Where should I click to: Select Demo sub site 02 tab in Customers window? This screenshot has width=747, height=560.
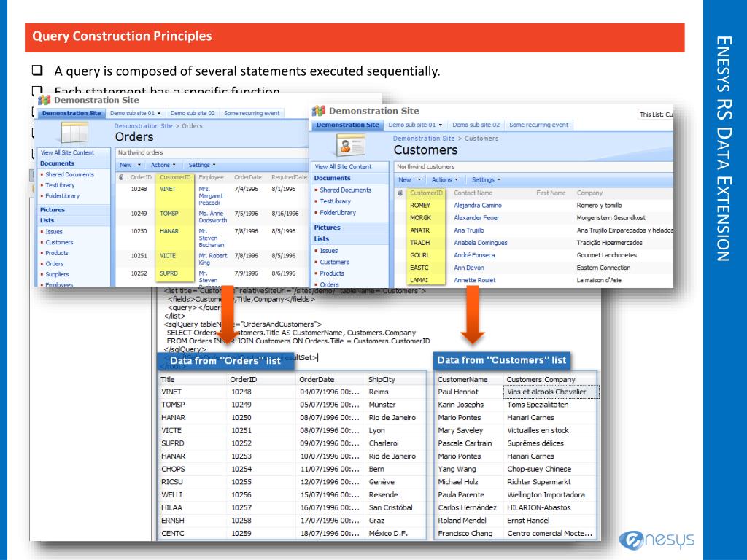click(476, 125)
